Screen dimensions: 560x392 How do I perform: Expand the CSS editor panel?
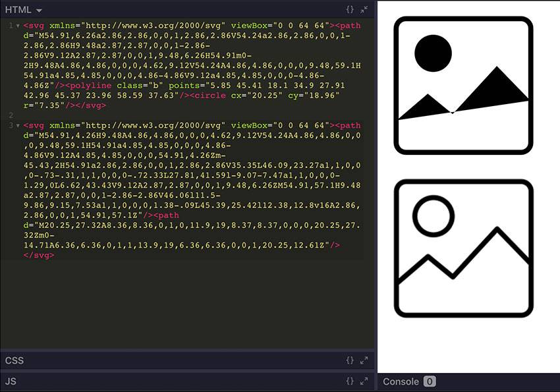pyautogui.click(x=364, y=360)
